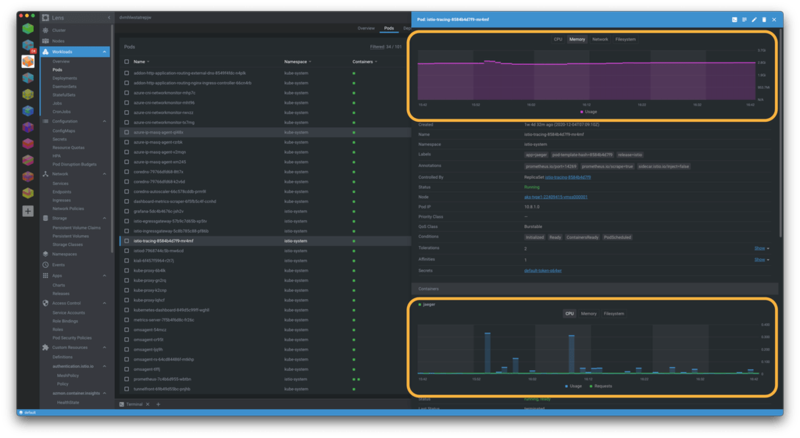The height and width of the screenshot is (438, 800).
Task: Click the details panel scrollbar
Action: (x=781, y=133)
